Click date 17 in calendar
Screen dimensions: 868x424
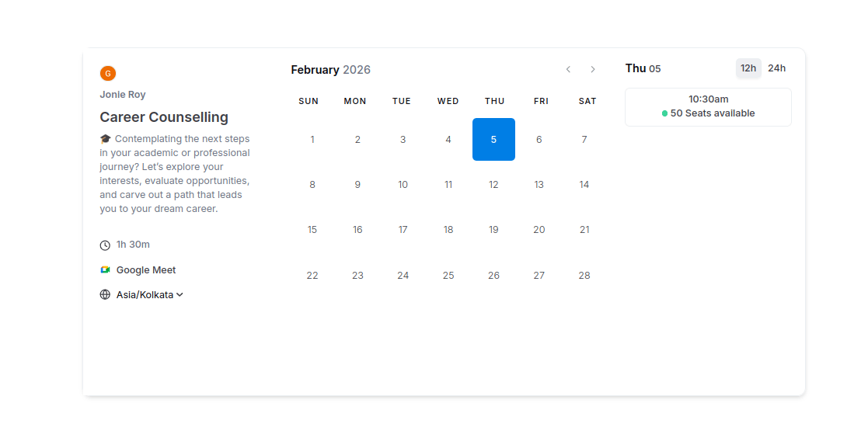[x=403, y=230]
